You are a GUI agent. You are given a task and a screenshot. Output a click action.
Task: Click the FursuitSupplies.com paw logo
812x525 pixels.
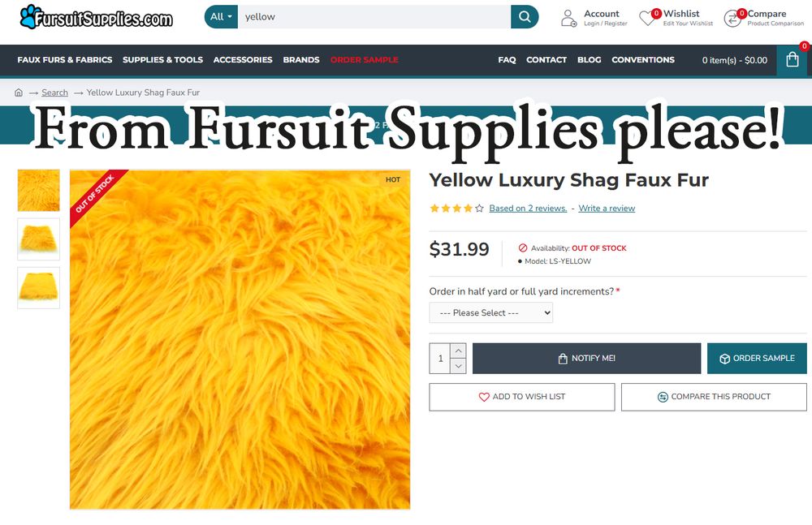pos(97,18)
